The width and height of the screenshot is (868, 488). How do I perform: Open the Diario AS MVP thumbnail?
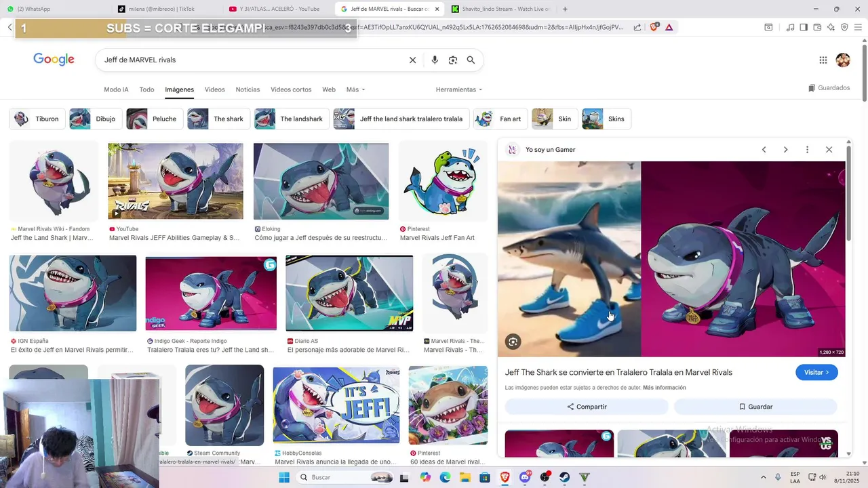(349, 293)
